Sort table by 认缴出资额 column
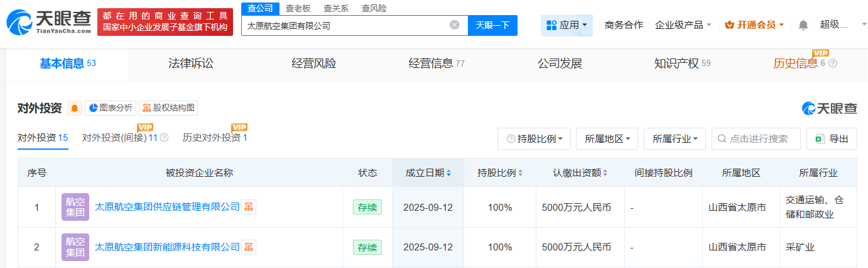This screenshot has height=268, width=868. (x=581, y=172)
